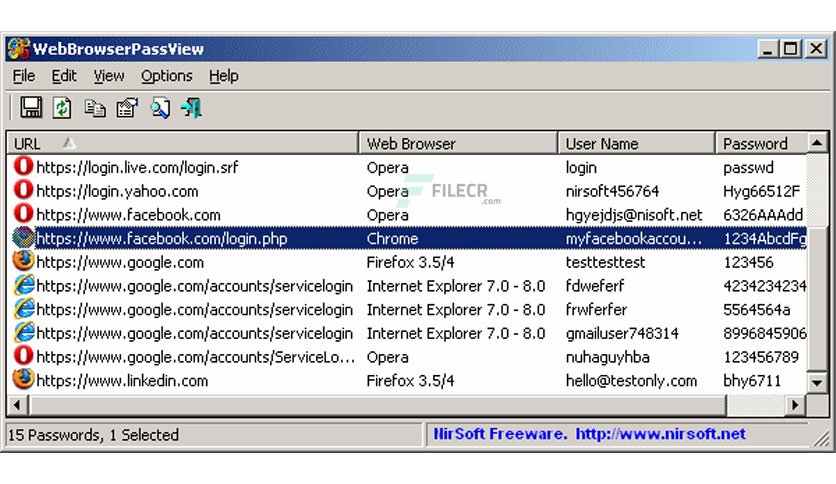
Task: Sort the list by the URL column header
Action: click(x=180, y=143)
